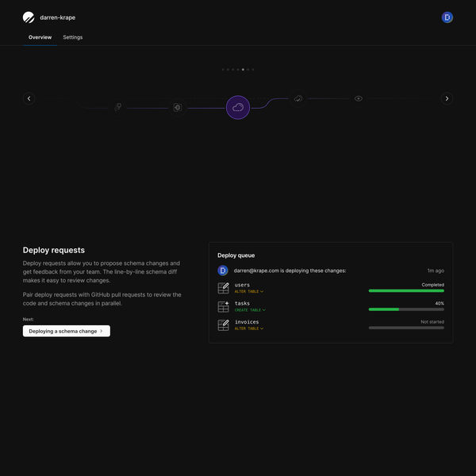
Task: Switch to the Overview tab
Action: 40,37
